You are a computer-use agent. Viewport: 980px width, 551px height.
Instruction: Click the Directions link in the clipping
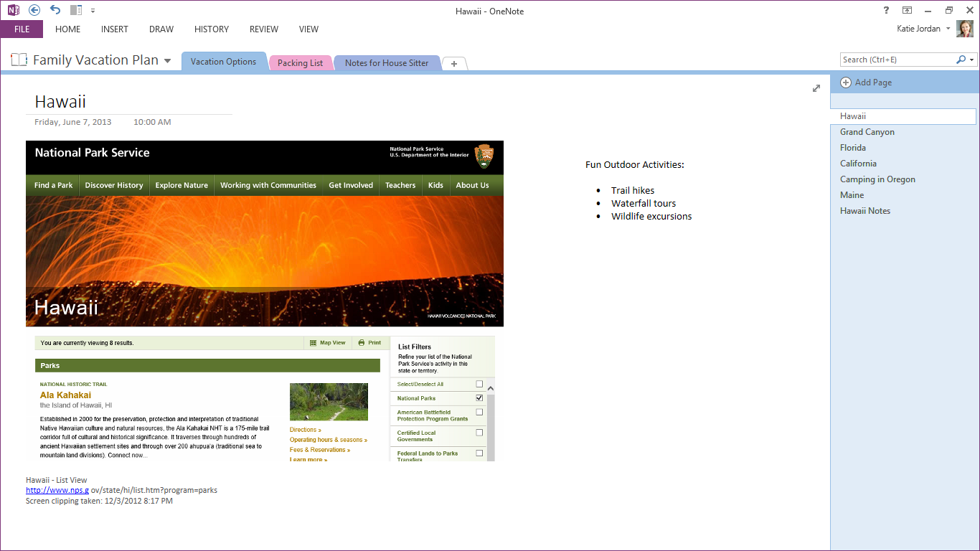pos(305,430)
